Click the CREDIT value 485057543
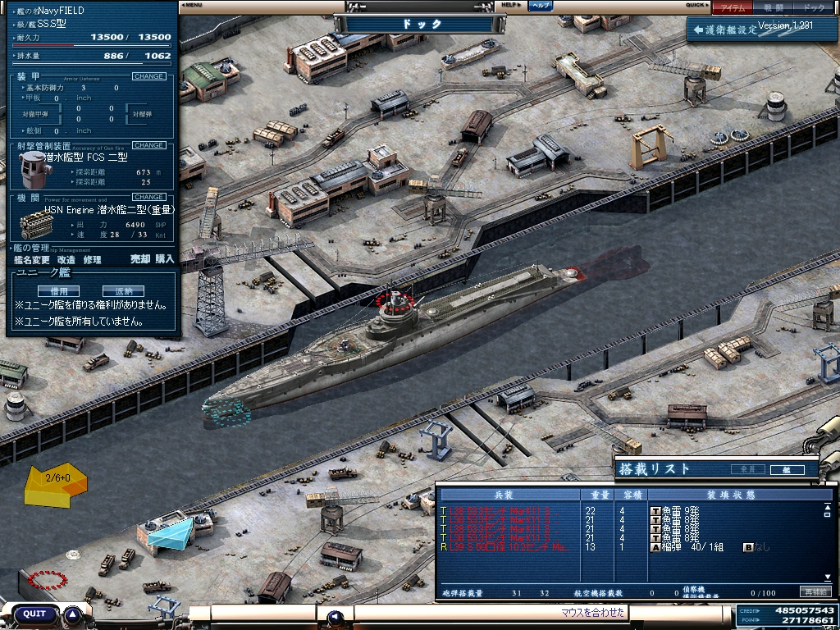Screen dimensions: 840x630 click(x=804, y=610)
